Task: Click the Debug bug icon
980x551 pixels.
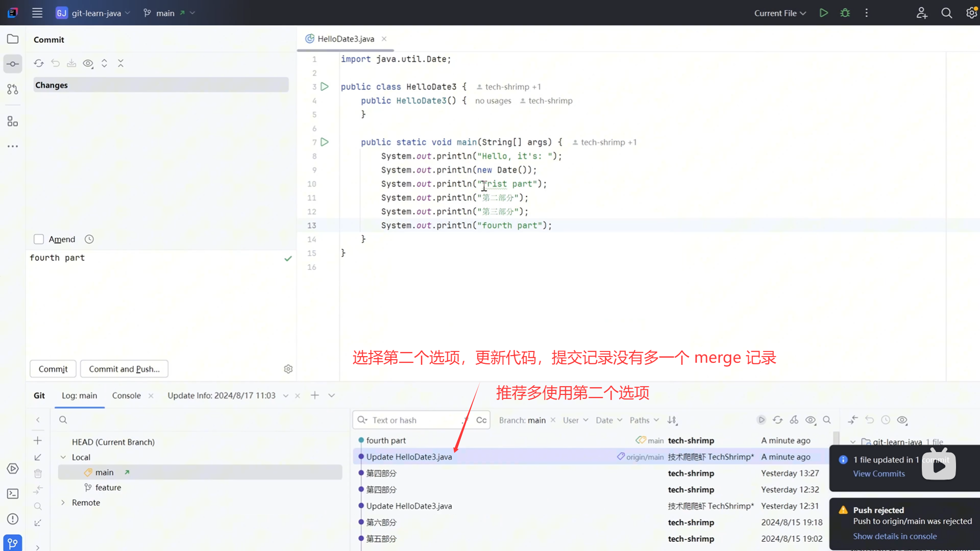Action: [x=845, y=13]
